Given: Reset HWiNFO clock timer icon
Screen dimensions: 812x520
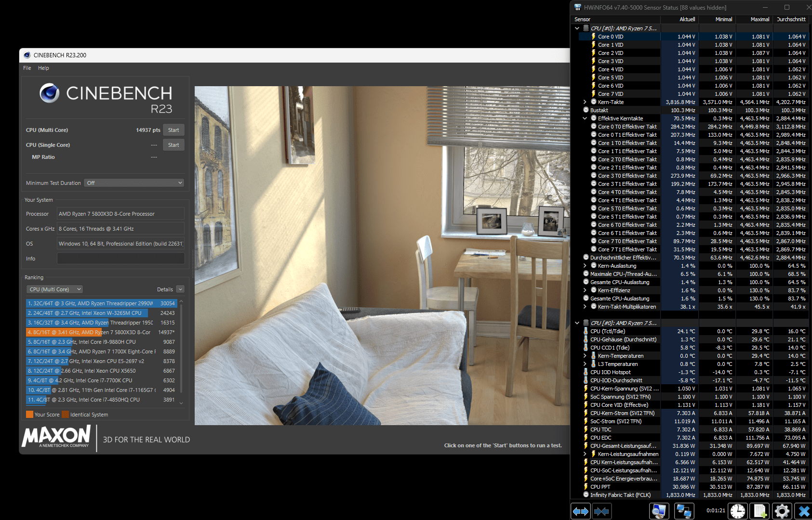Looking at the screenshot, I should click(738, 511).
